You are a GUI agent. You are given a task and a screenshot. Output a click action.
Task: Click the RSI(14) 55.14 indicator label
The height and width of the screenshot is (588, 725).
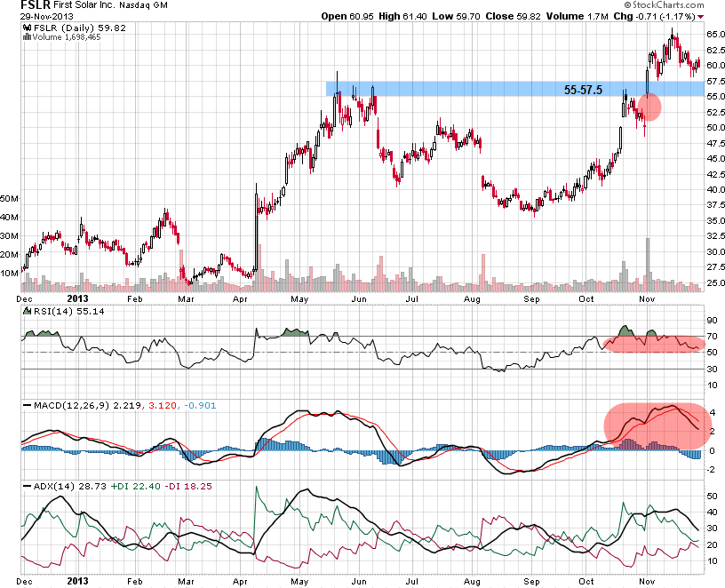click(x=68, y=311)
